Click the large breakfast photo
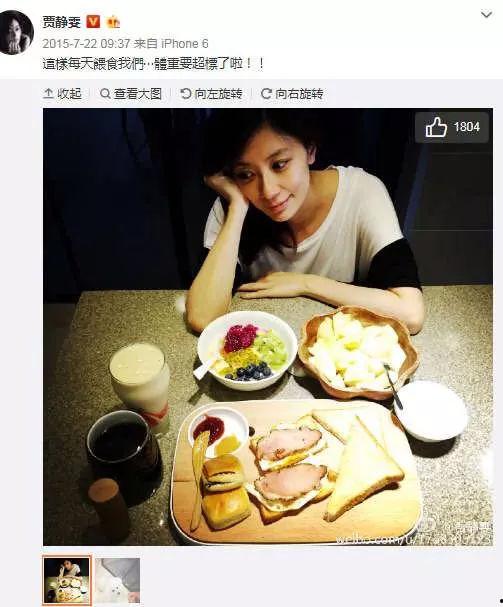Screen dimensions: 503x607 tap(268, 327)
